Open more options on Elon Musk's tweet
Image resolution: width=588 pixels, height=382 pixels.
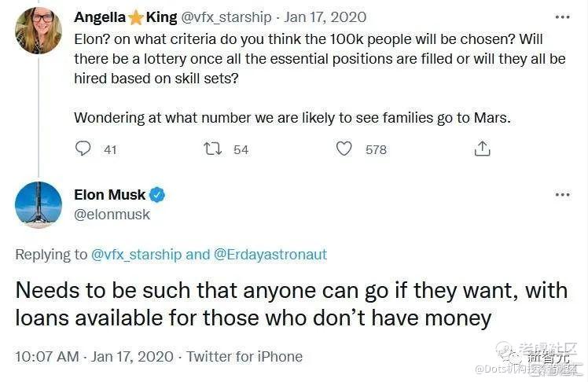pyautogui.click(x=562, y=195)
